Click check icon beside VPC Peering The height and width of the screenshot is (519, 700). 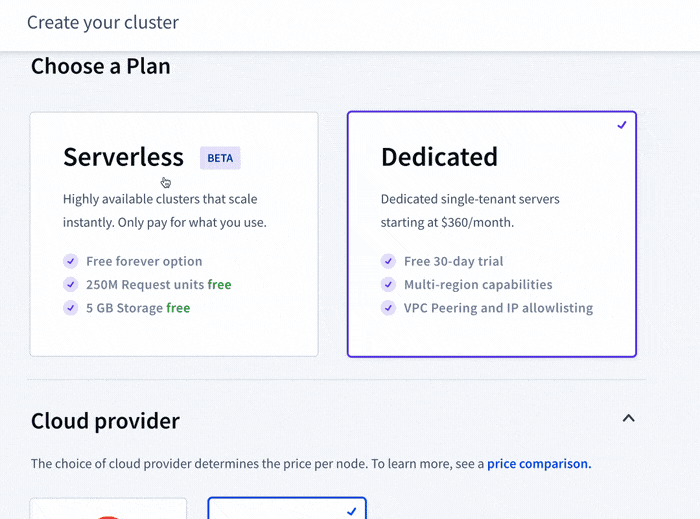pyautogui.click(x=388, y=308)
